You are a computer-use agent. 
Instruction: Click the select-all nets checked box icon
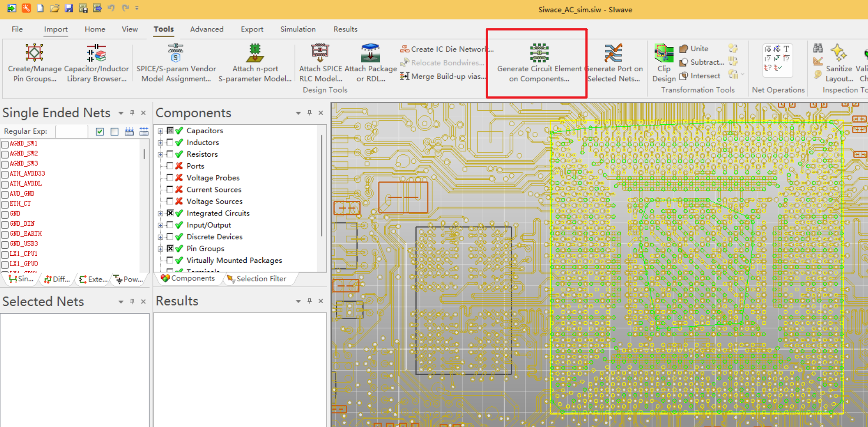[x=100, y=131]
